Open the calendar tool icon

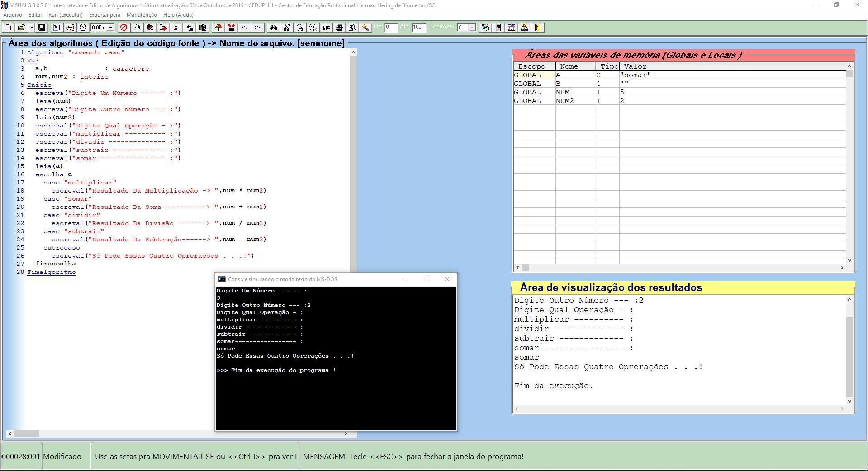click(511, 28)
